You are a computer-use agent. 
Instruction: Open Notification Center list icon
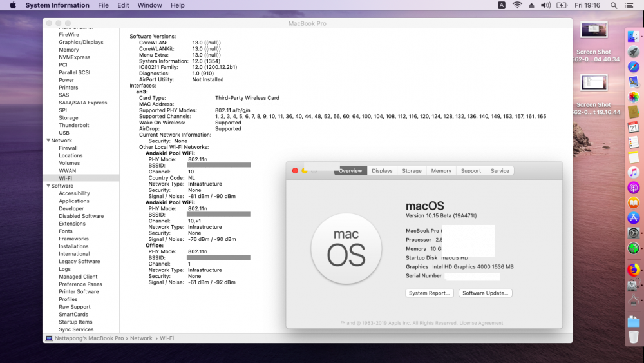(x=629, y=5)
